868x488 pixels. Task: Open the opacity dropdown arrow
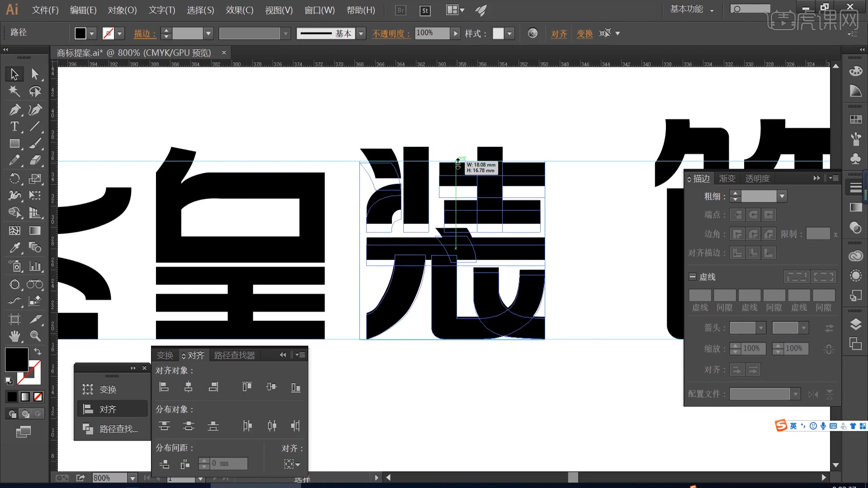(456, 33)
